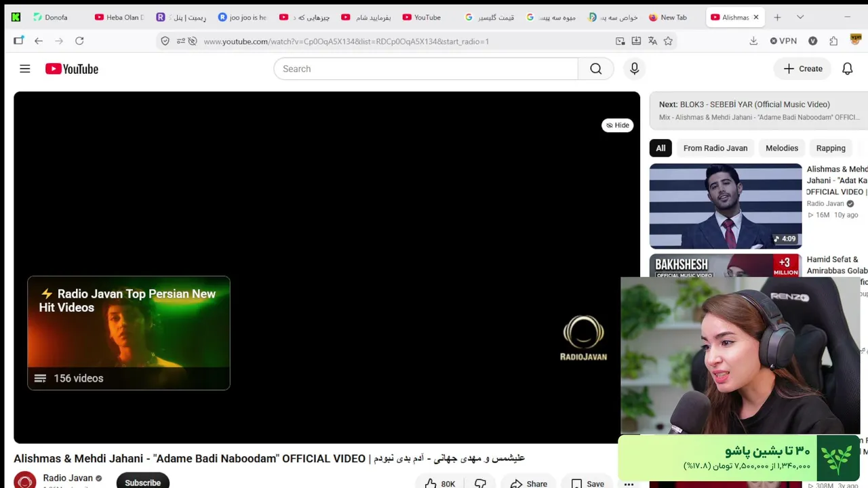Open the Adat Kardam video thumbnail
The width and height of the screenshot is (868, 488).
point(726,206)
